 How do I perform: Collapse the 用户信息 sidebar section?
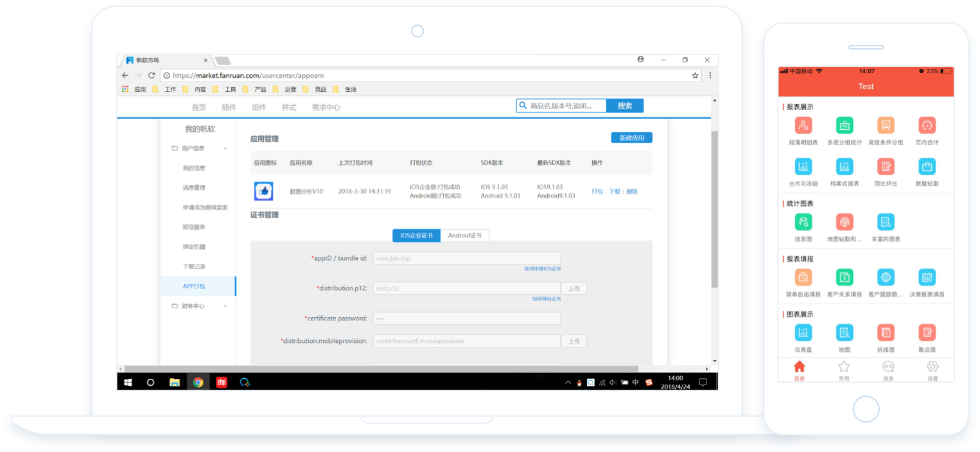(225, 148)
